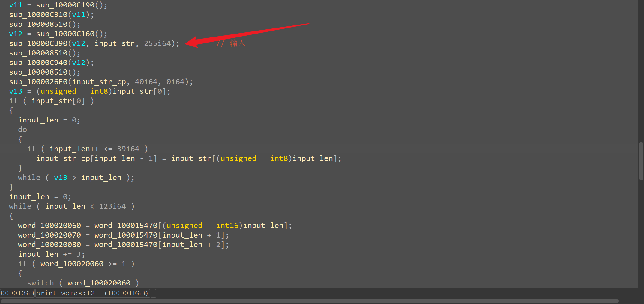Click the 40i64 argument in sub_1000026E0

click(x=146, y=82)
